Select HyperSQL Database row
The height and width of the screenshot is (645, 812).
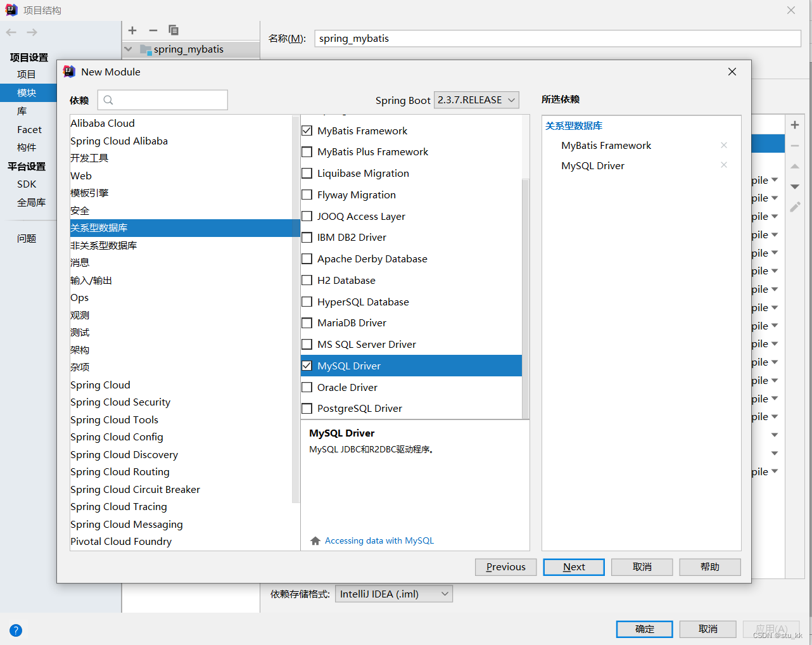(x=412, y=302)
